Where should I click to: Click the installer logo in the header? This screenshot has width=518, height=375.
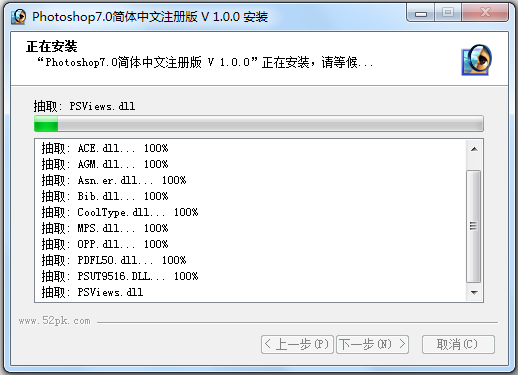[477, 60]
